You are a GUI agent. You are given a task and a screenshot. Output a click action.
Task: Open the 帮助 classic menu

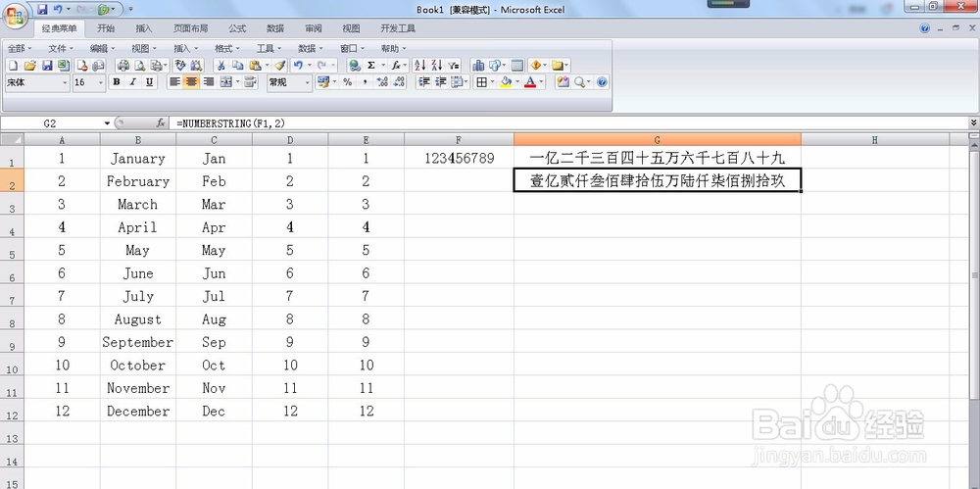[393, 48]
